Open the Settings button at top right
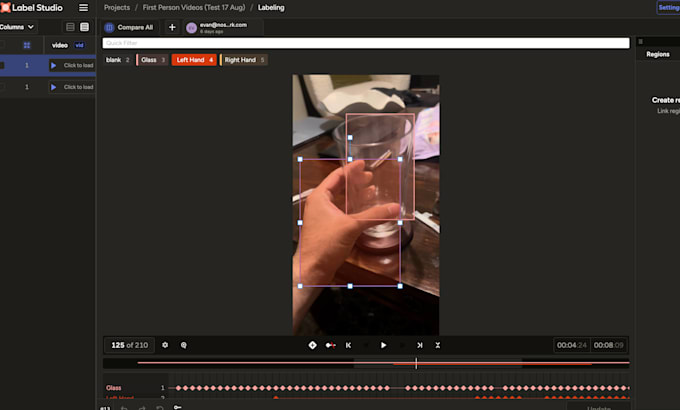Image resolution: width=680 pixels, height=410 pixels. (668, 8)
